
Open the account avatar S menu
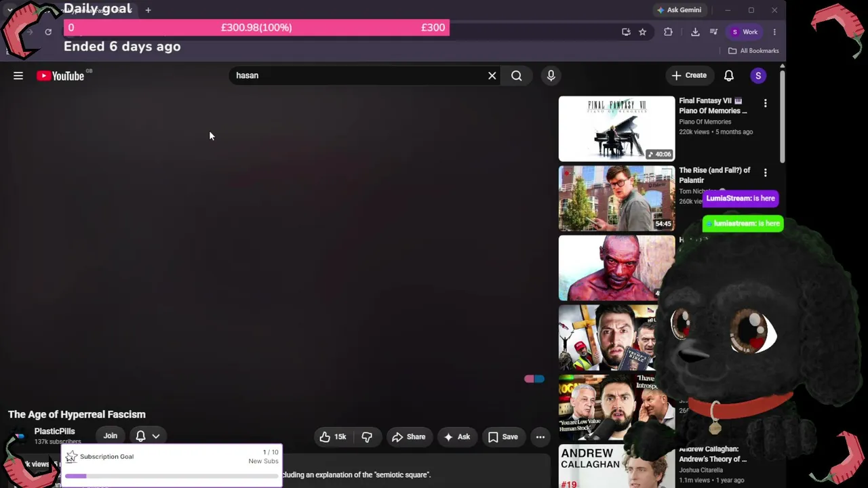(x=758, y=76)
